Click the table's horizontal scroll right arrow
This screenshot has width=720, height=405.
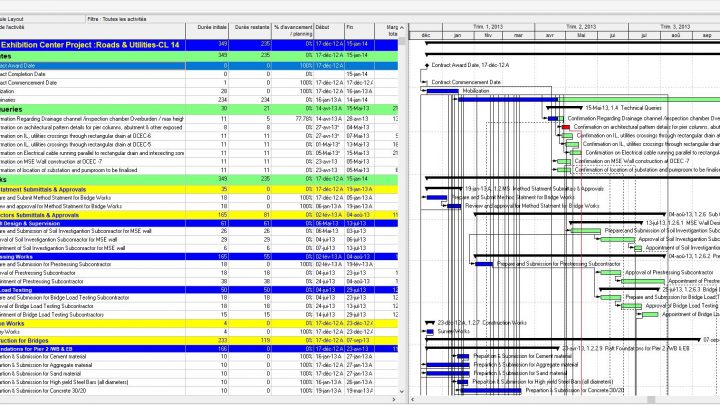tap(394, 399)
